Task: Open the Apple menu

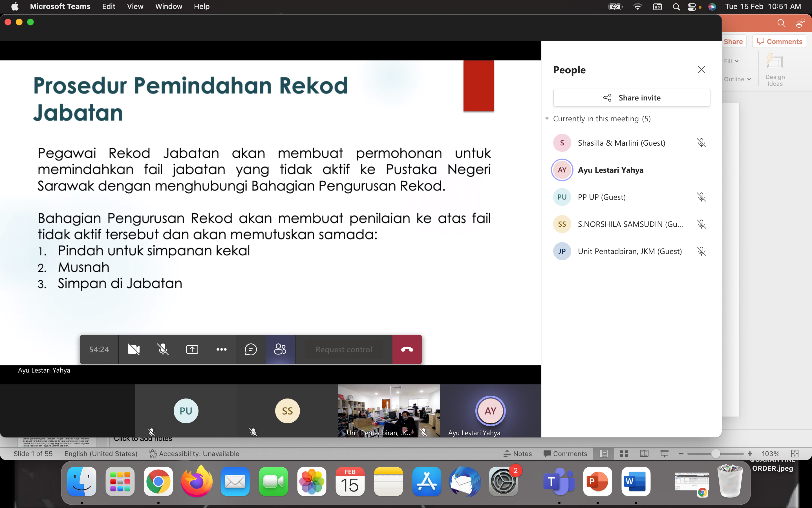Action: 15,6
